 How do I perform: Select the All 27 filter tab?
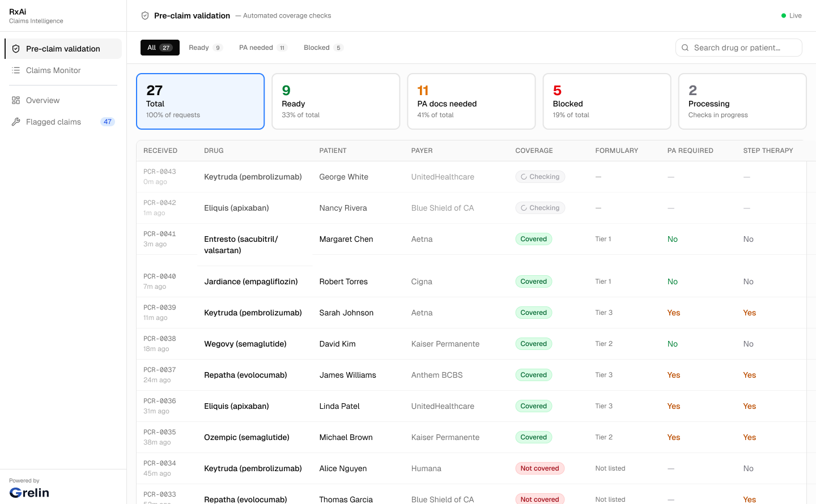pos(160,48)
